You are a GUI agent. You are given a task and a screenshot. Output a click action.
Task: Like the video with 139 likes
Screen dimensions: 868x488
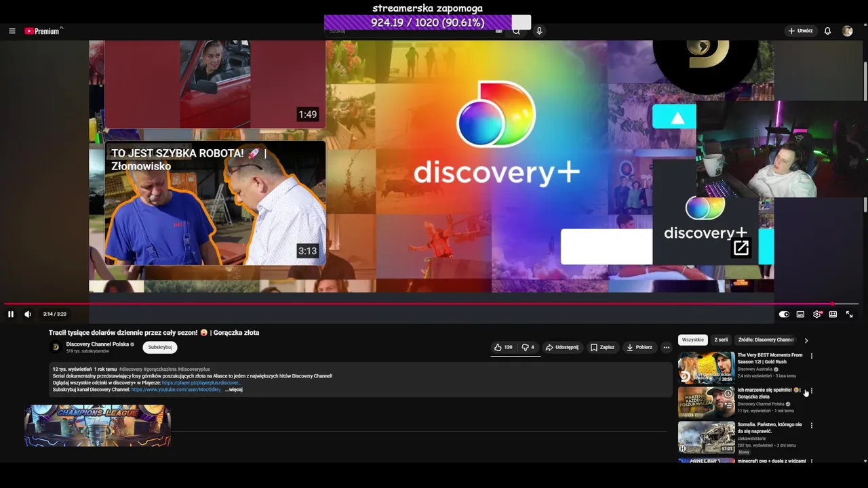tap(503, 348)
